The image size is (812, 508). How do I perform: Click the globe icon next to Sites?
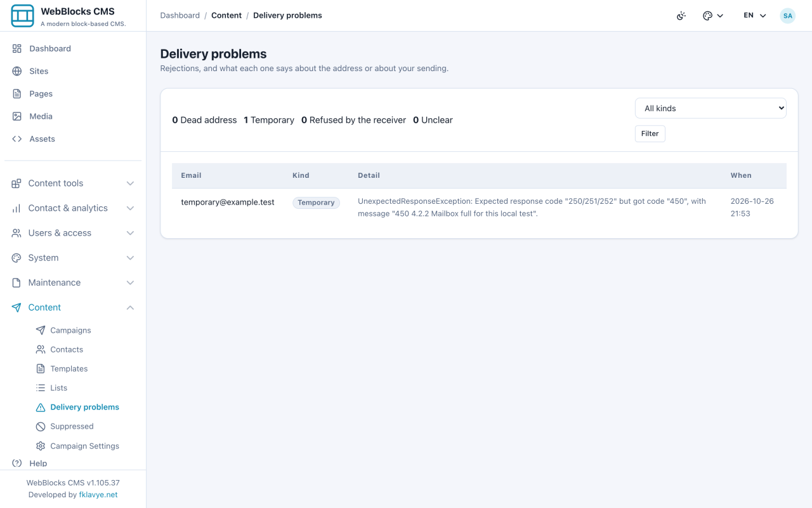[17, 71]
